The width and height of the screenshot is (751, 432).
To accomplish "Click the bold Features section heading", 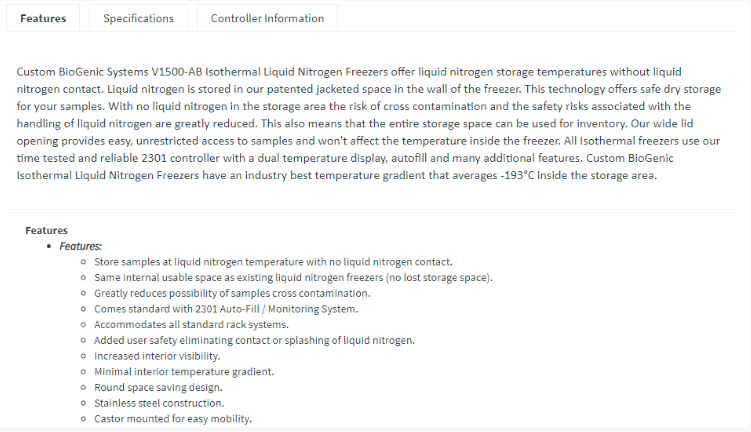I will click(x=46, y=230).
